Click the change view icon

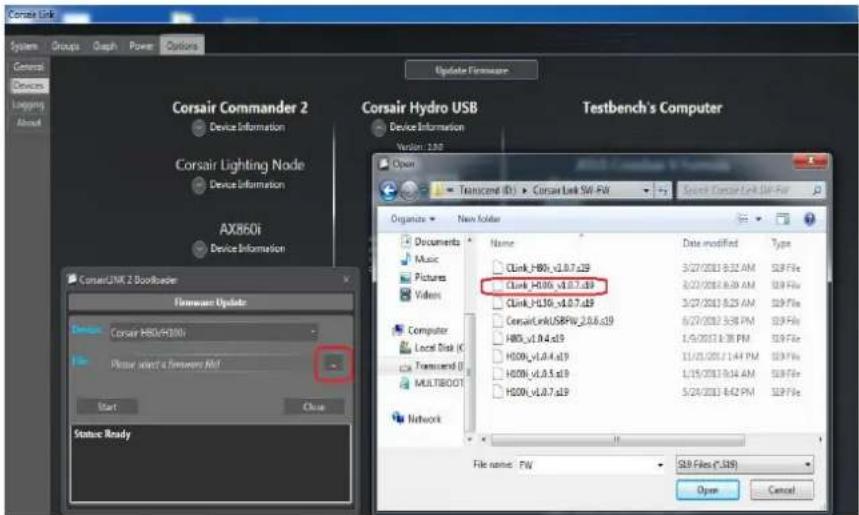coord(742,219)
